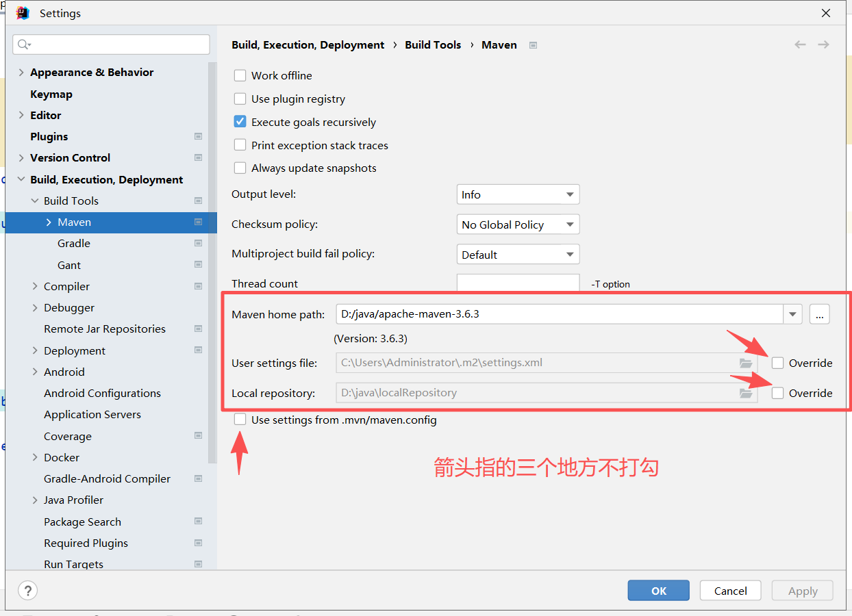Image resolution: width=852 pixels, height=616 pixels.
Task: Click project-level icon beside Remote Jar Repositories
Action: click(x=198, y=329)
